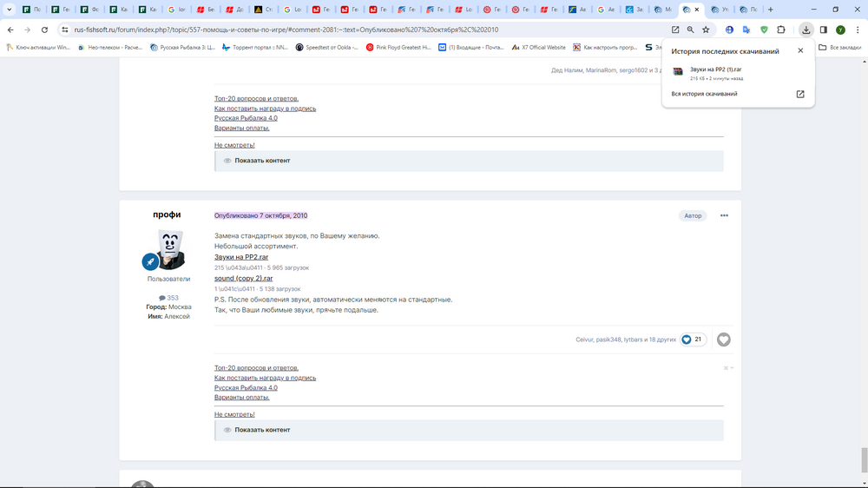The height and width of the screenshot is (488, 868).
Task: Click the профи user avatar
Action: [x=169, y=250]
